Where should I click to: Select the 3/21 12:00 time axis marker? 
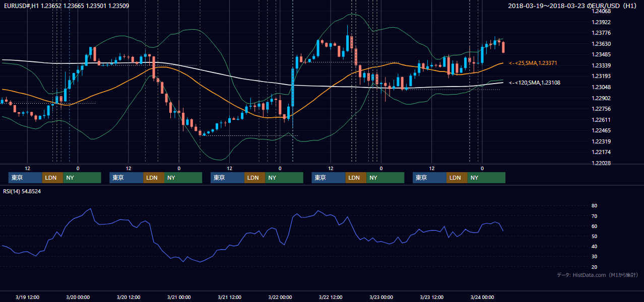coord(230,297)
